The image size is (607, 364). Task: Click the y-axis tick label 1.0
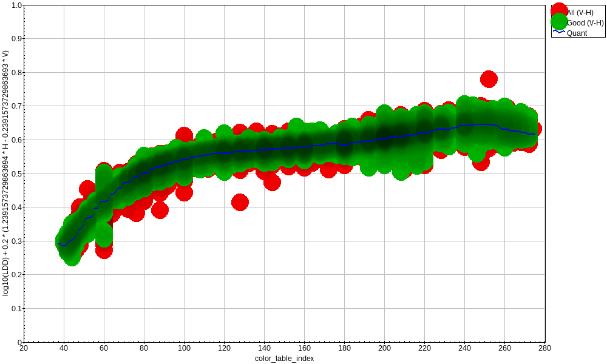point(16,5)
